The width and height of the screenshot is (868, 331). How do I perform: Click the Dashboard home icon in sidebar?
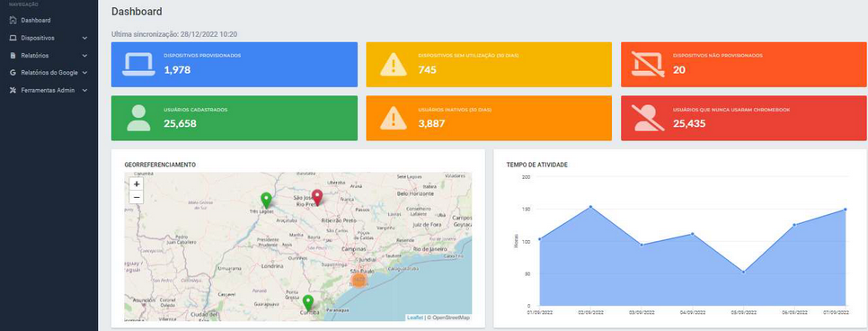point(13,21)
